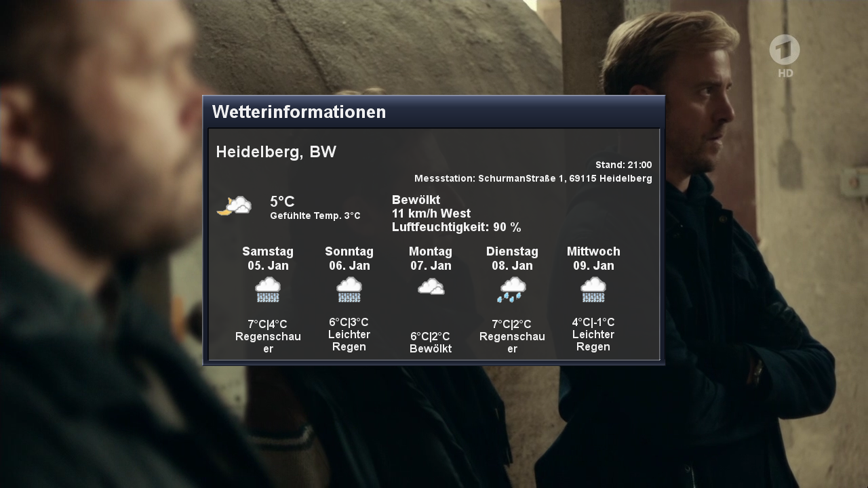Select the Heidelberg, BW location heading
This screenshot has width=868, height=488.
(x=276, y=152)
